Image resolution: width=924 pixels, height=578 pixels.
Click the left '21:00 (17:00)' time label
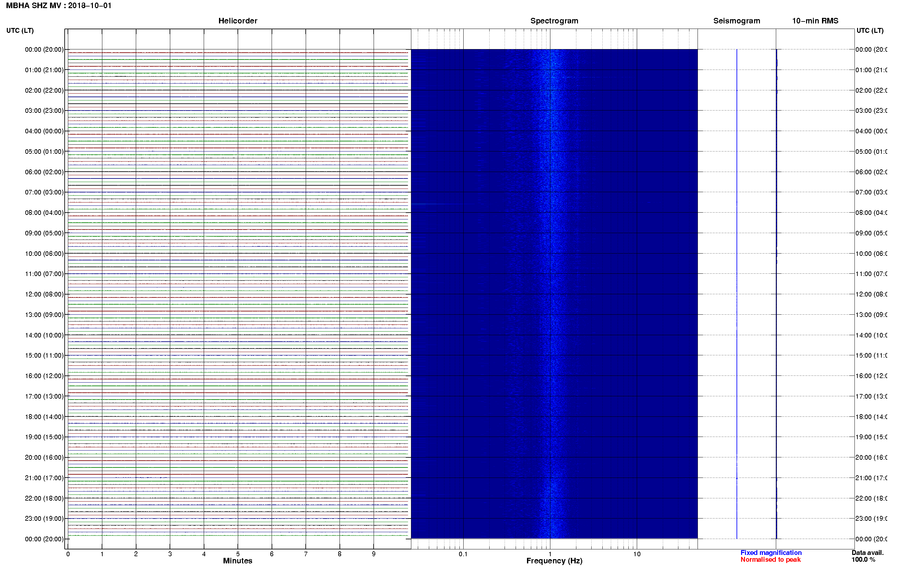(x=44, y=478)
